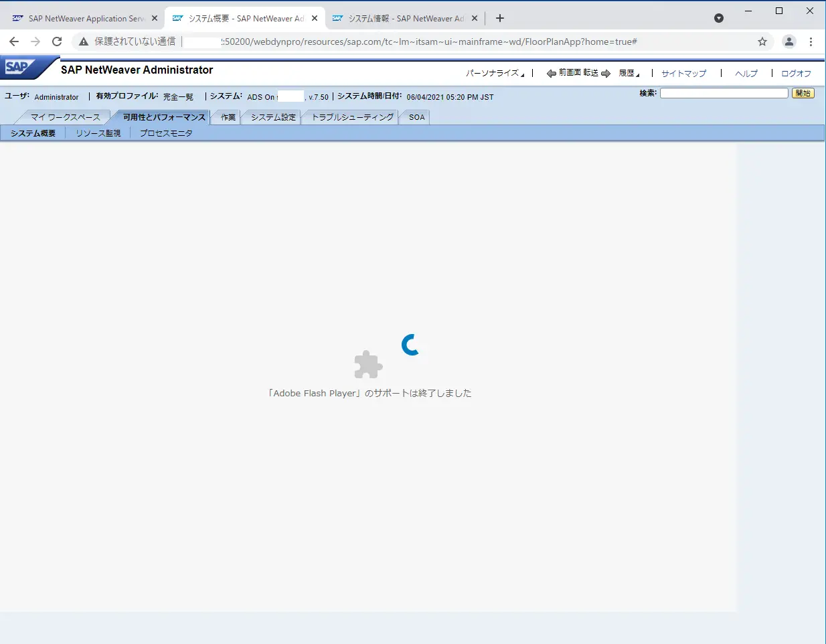Screen dimensions: 826x644
Task: Maximize the browser window
Action: pyautogui.click(x=779, y=11)
